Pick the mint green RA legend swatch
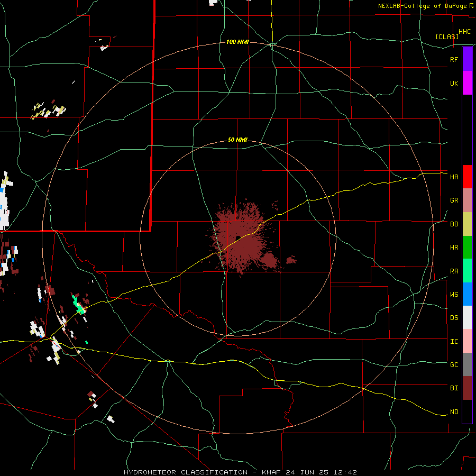Viewport: 476px width, 476px height. 467,271
